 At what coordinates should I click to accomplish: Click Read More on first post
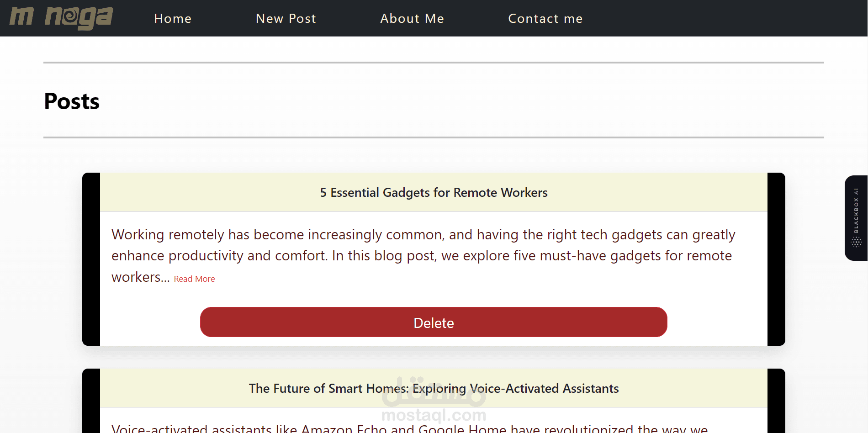click(194, 279)
